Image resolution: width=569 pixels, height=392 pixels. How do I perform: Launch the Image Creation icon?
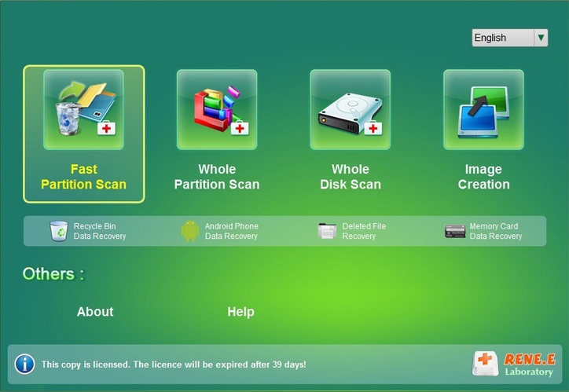coord(483,110)
